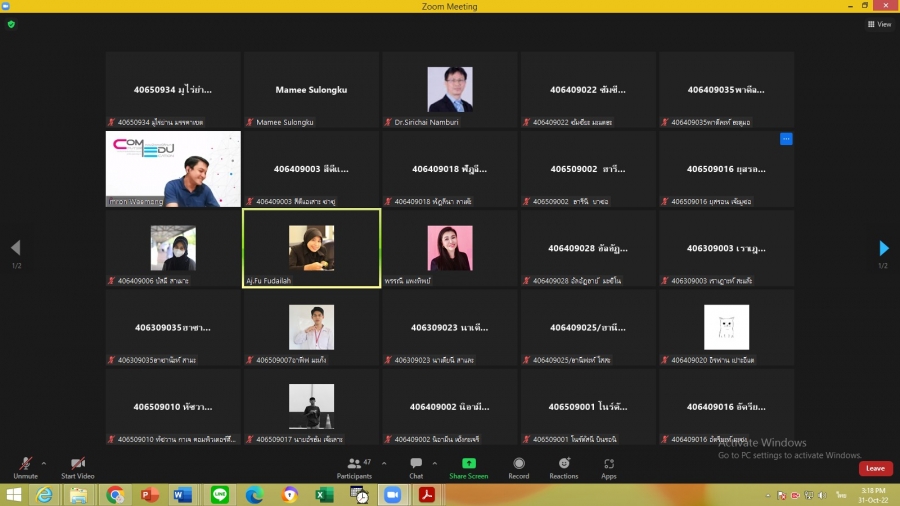Expand audio options arrow beside Unmute

tap(43, 461)
